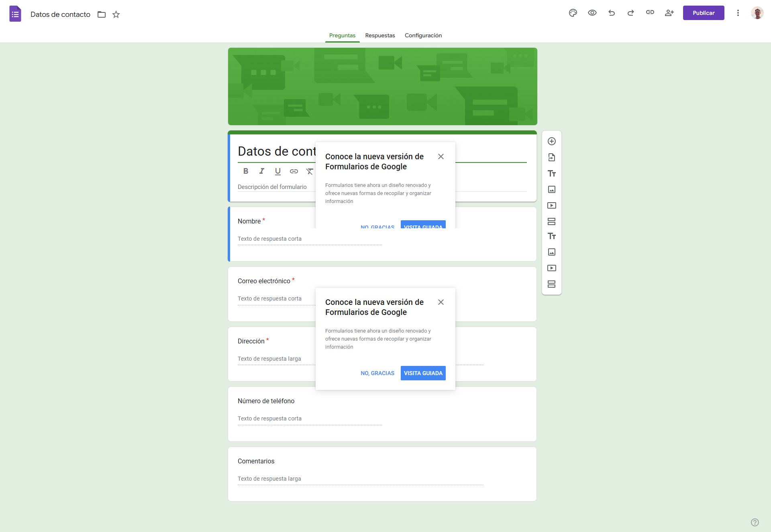
Task: Open the theme customization palette icon
Action: pyautogui.click(x=573, y=13)
